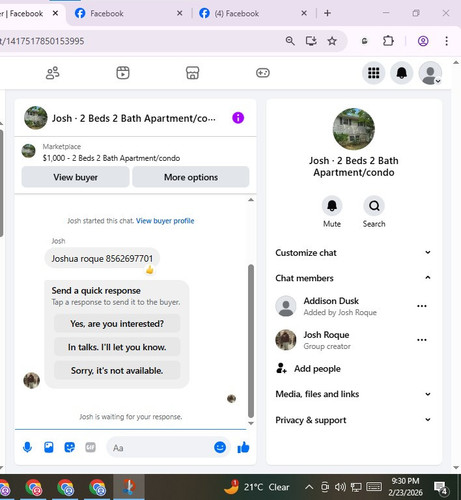The width and height of the screenshot is (461, 500).
Task: Open the Chrome extensions puzzle icon
Action: [388, 41]
